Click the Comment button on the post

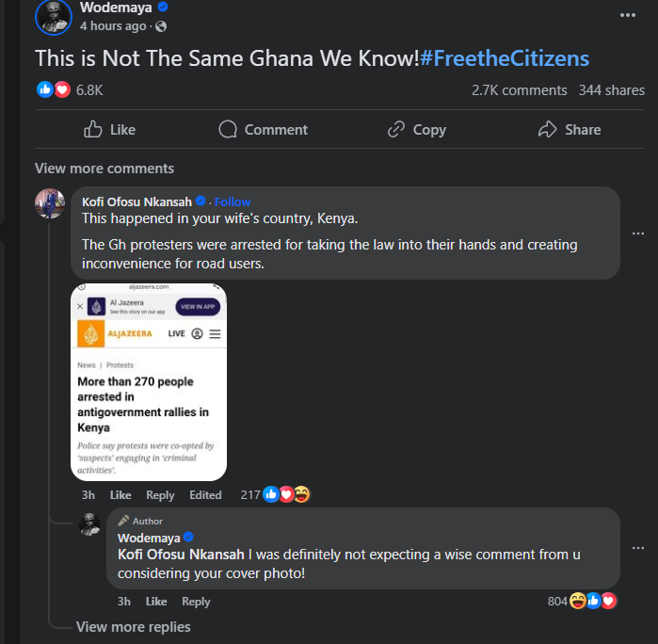[x=263, y=130]
